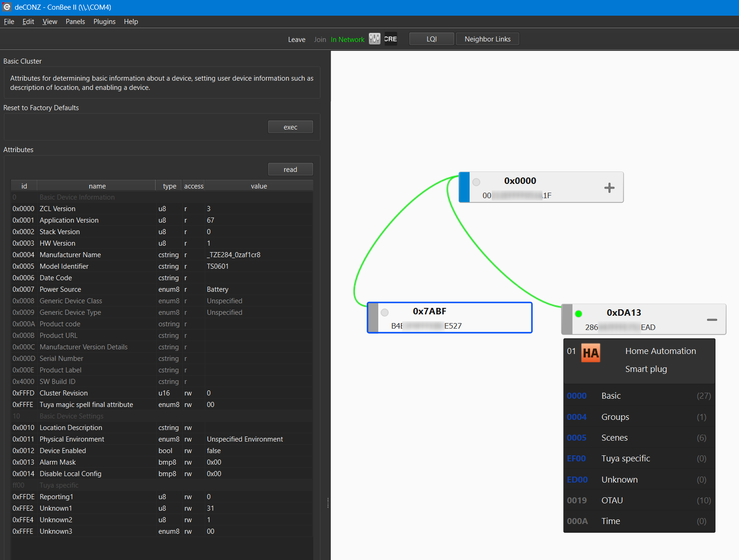Toggle the LQI display button

pos(431,39)
